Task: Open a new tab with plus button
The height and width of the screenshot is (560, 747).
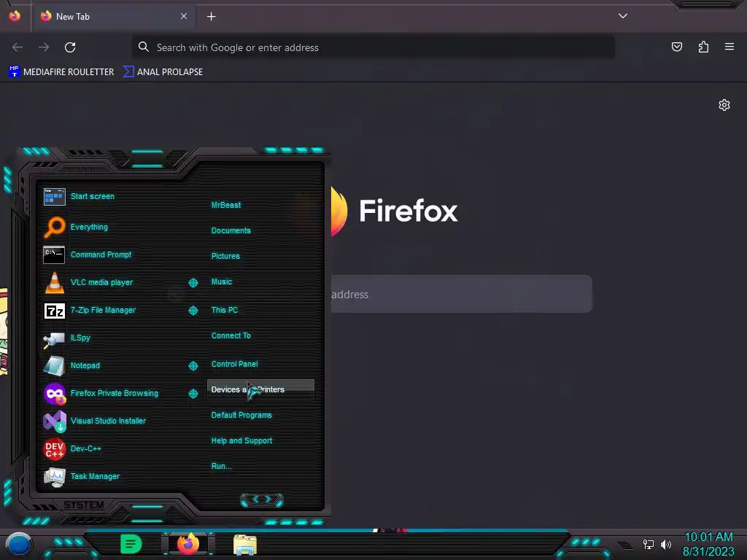Action: [211, 17]
